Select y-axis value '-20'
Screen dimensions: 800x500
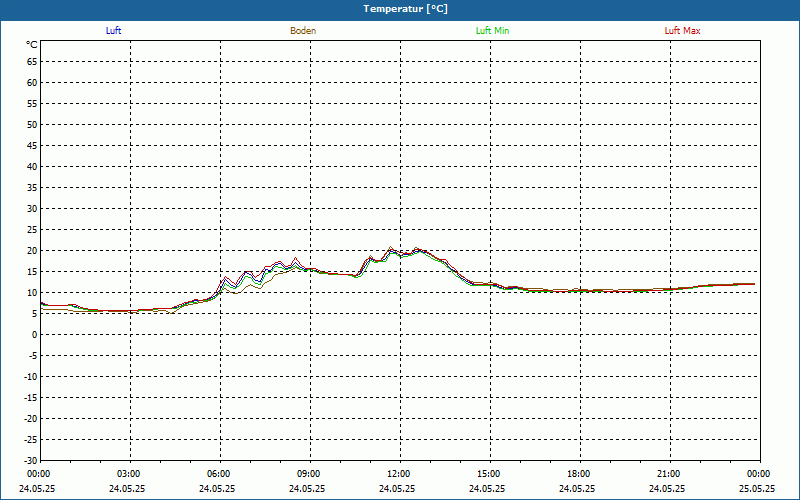tap(31, 418)
